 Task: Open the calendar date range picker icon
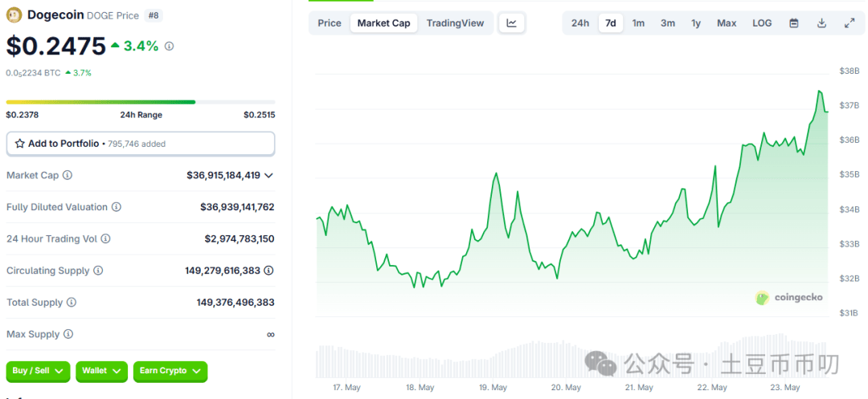click(794, 23)
